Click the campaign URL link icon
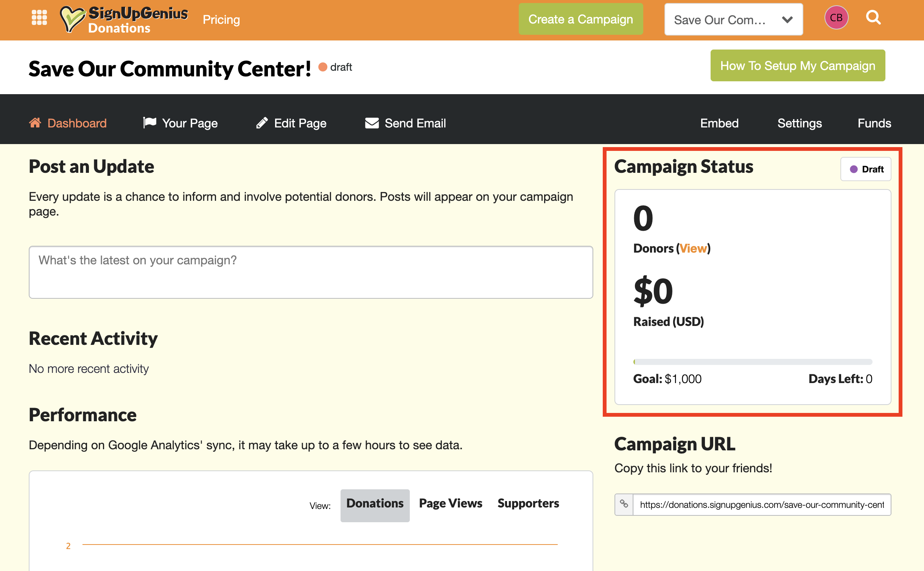The height and width of the screenshot is (571, 924). click(x=624, y=504)
